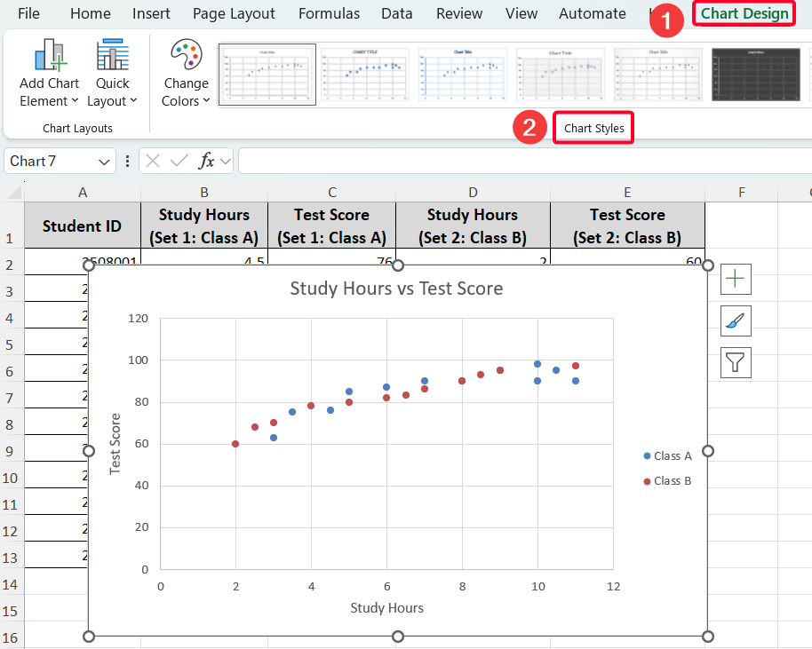Open the Quick Layout icon menu
This screenshot has width=812, height=649.
point(113,55)
